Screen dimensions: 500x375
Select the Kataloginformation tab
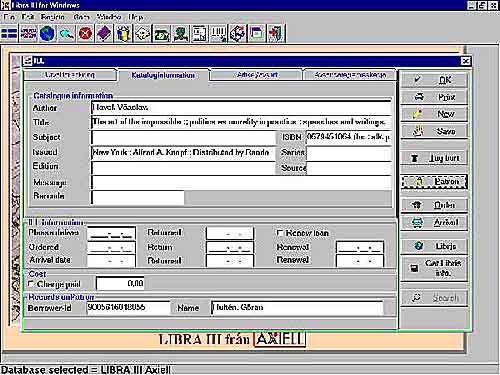coord(163,75)
